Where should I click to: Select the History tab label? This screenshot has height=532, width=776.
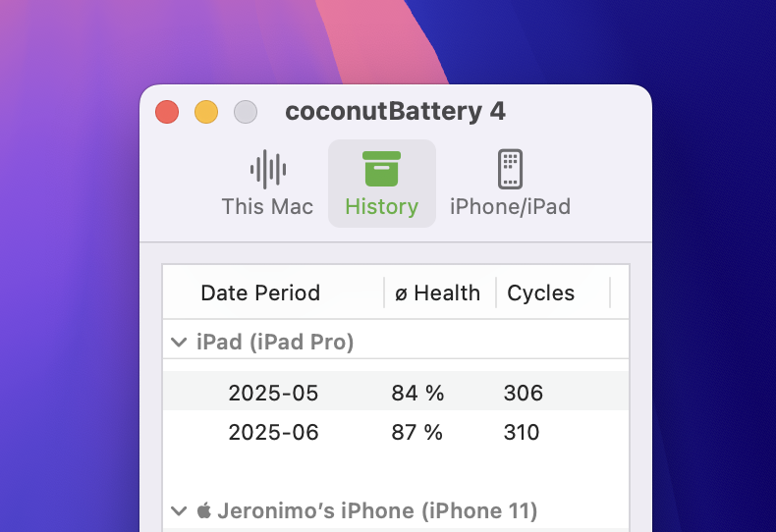point(381,206)
